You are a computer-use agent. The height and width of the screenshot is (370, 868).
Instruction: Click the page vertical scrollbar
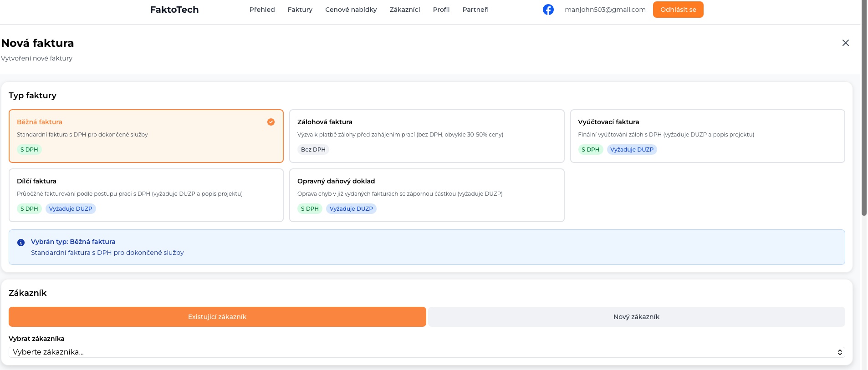pos(864,108)
